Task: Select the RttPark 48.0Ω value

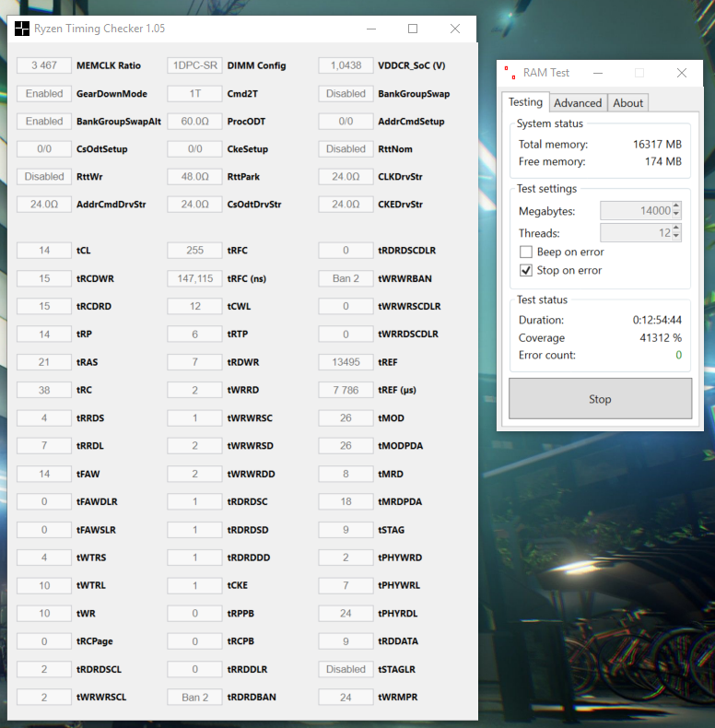Action: click(x=195, y=176)
